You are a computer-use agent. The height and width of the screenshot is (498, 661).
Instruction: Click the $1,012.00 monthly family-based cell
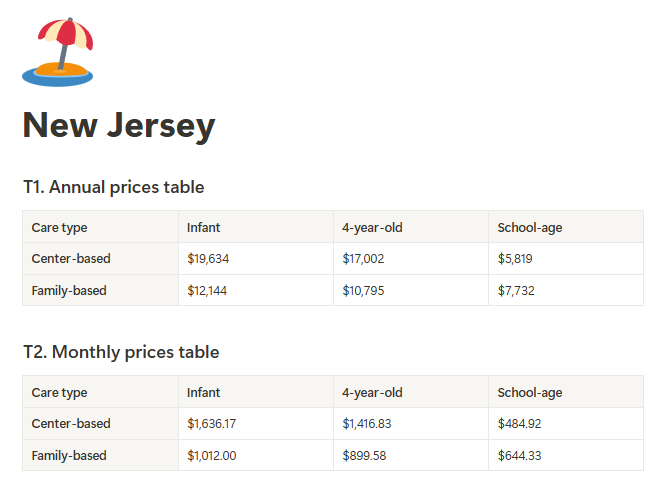pos(256,455)
